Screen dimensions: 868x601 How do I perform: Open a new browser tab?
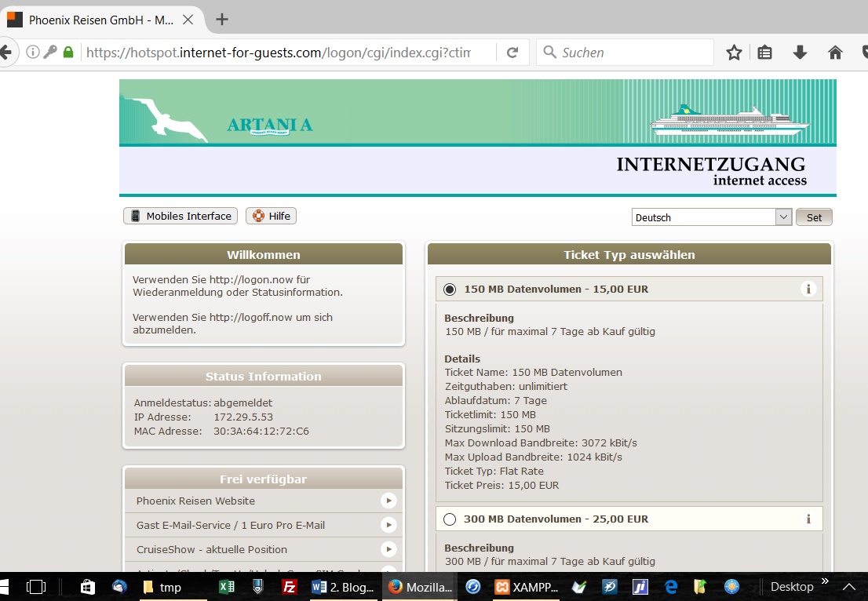point(222,20)
